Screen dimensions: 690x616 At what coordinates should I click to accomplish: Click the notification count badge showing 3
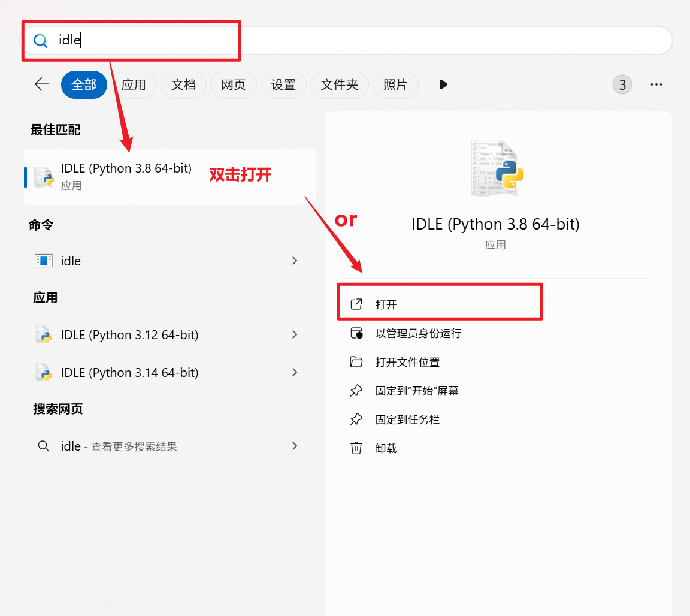coord(622,84)
